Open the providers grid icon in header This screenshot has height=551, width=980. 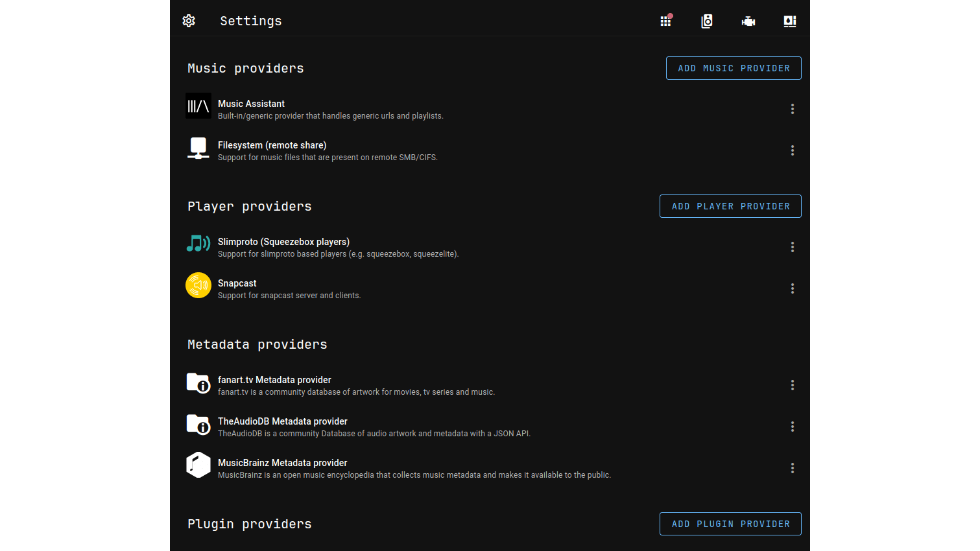pyautogui.click(x=665, y=21)
